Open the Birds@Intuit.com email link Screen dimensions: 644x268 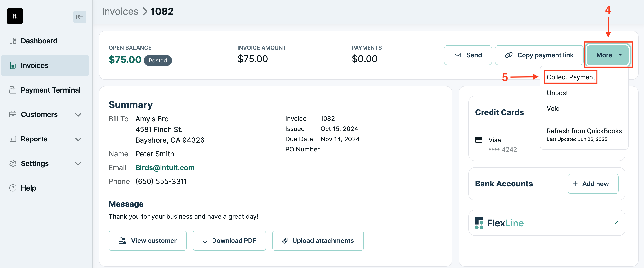pos(165,167)
